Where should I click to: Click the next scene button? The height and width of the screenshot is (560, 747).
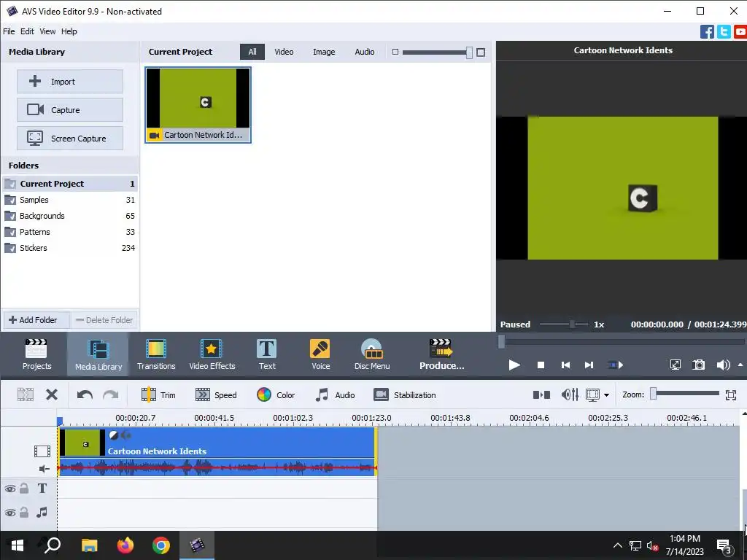click(616, 365)
